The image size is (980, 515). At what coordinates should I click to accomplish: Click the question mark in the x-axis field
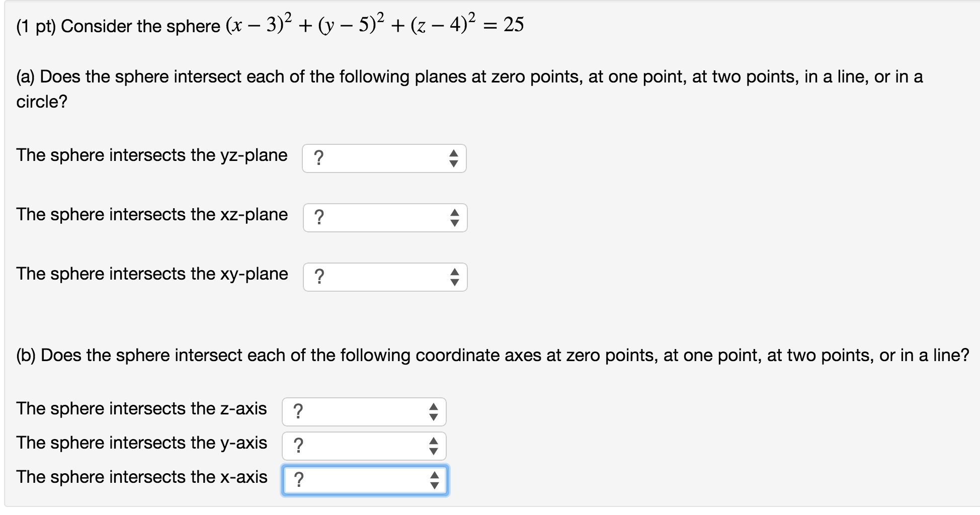pos(299,480)
